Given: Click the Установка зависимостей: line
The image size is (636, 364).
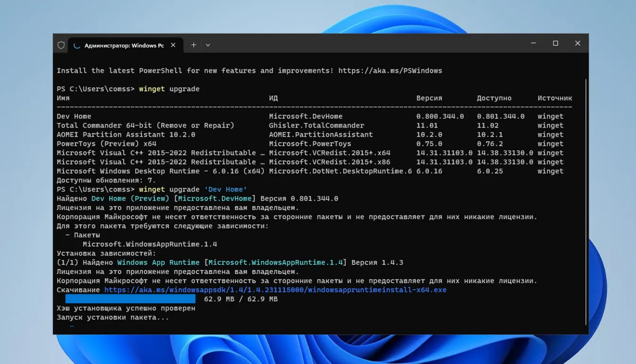Looking at the screenshot, I should pyautogui.click(x=106, y=253).
